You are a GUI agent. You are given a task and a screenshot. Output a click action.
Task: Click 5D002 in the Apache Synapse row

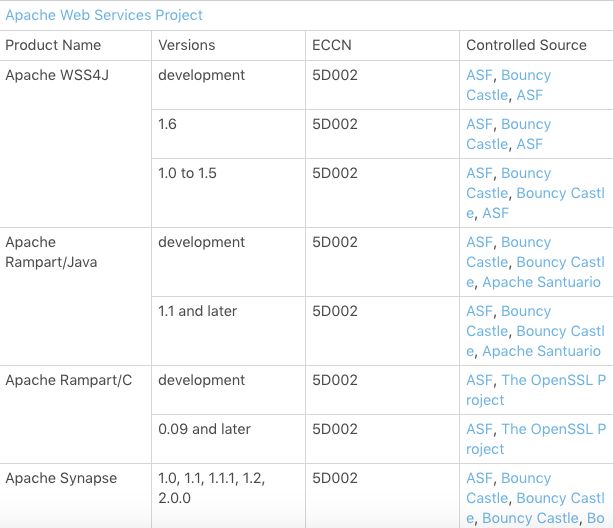[x=335, y=477]
